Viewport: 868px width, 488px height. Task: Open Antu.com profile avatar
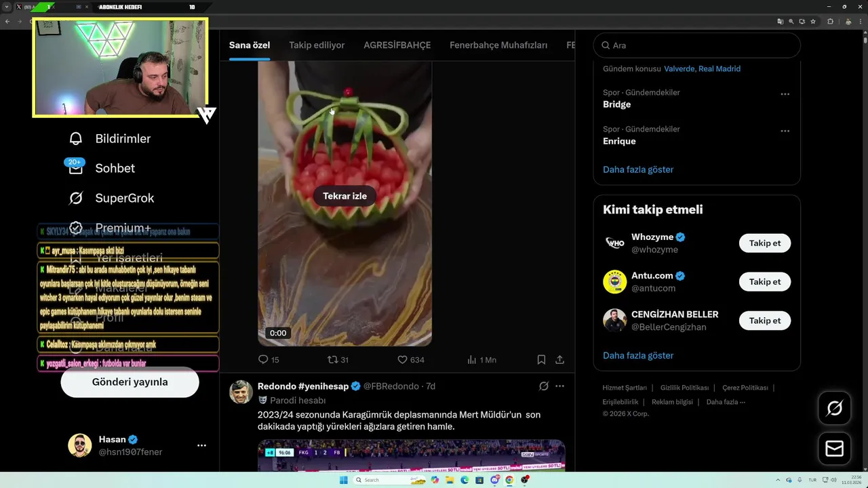614,281
